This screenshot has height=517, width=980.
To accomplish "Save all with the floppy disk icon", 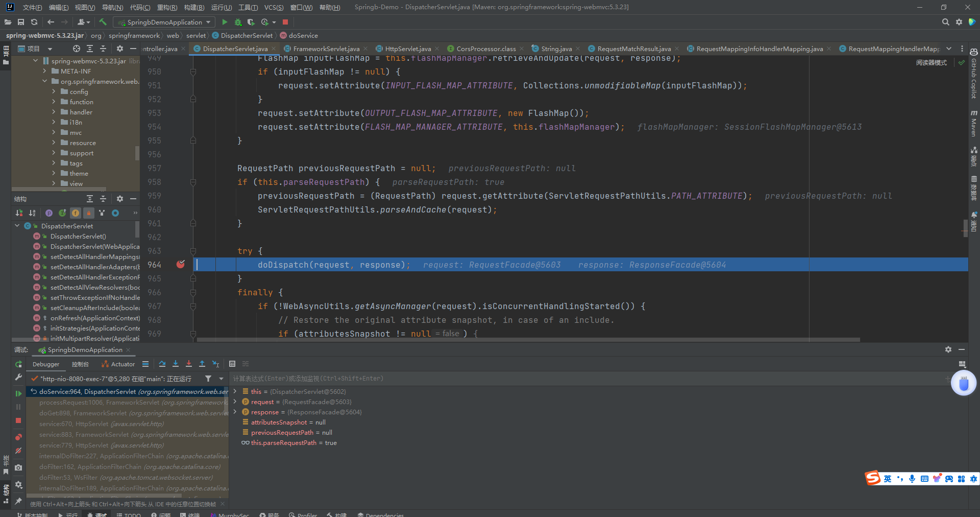I will coord(21,22).
